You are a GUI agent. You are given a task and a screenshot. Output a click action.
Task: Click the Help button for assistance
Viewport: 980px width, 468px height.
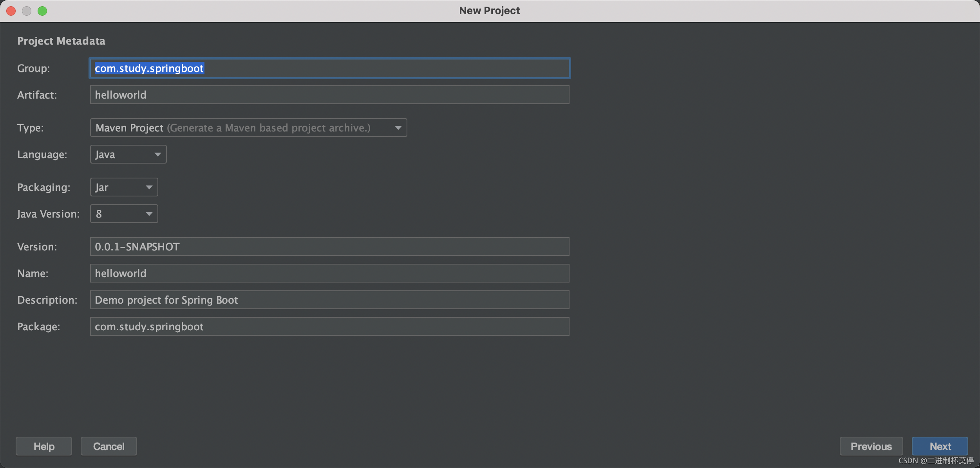[x=44, y=446]
